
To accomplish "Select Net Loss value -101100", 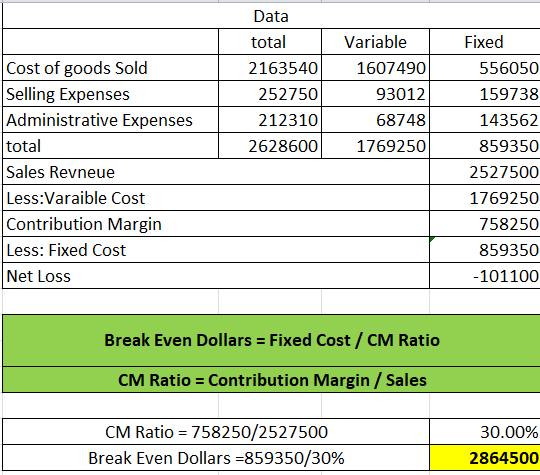I will click(485, 276).
